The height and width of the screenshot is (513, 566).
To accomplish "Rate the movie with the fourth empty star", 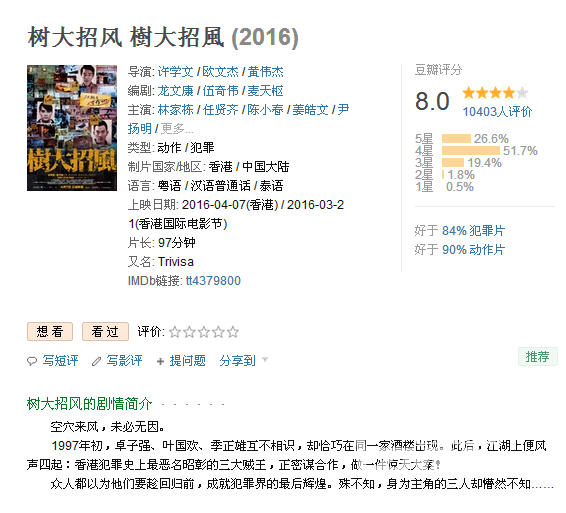I will click(218, 332).
